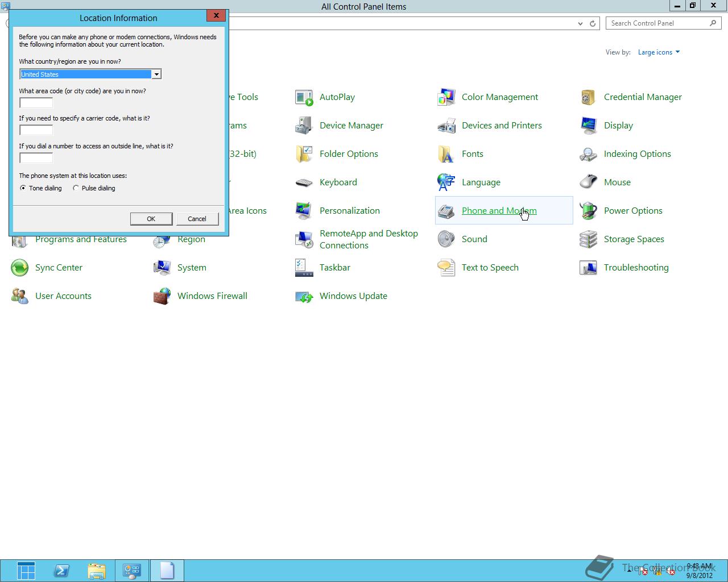Click the Language icon
Viewport: 728px width, 582px height.
[x=446, y=182]
